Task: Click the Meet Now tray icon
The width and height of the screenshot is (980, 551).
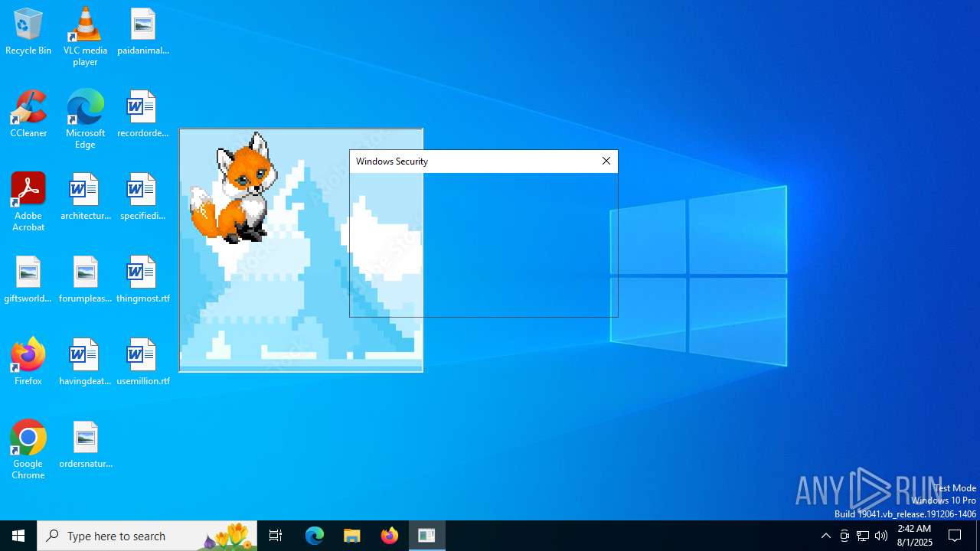Action: (x=844, y=536)
